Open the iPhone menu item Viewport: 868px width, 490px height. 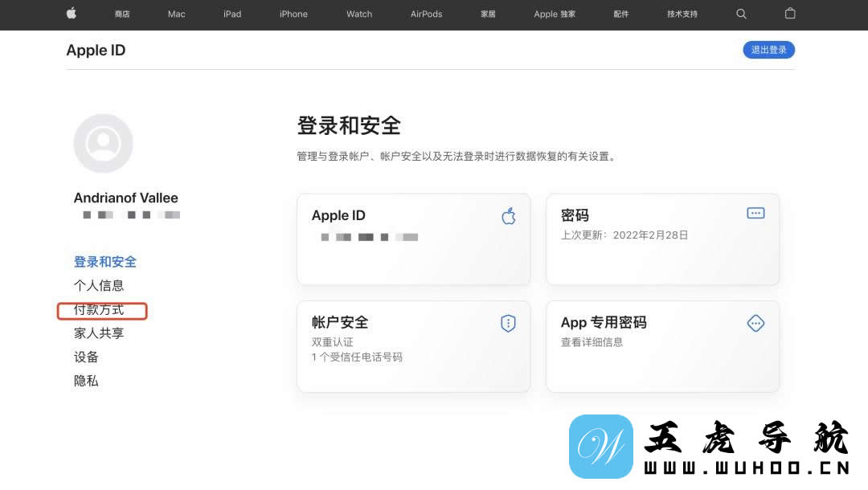[293, 14]
